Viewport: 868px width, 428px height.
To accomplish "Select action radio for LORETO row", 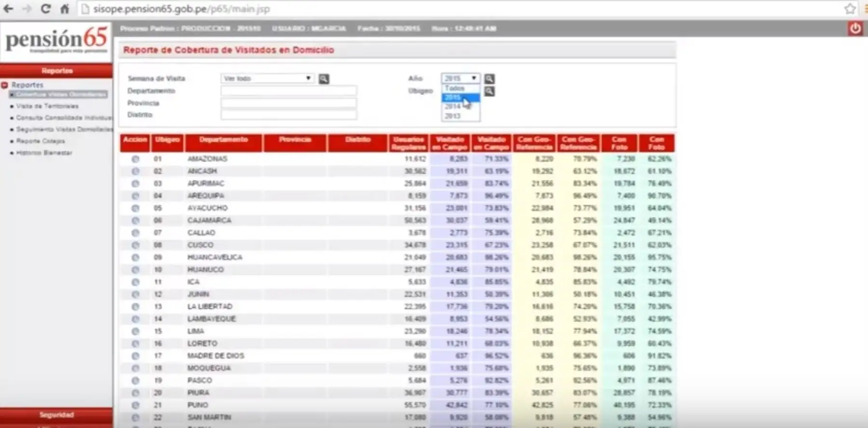I will pyautogui.click(x=135, y=344).
